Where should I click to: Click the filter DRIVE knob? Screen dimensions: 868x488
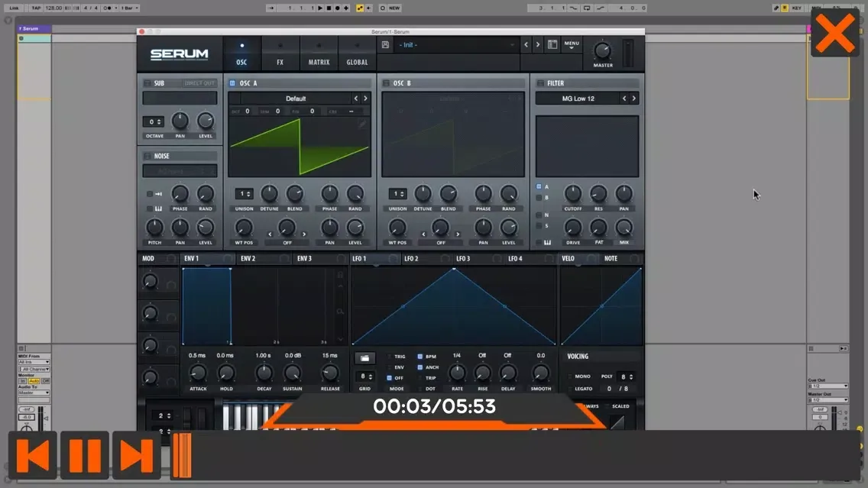pos(572,228)
